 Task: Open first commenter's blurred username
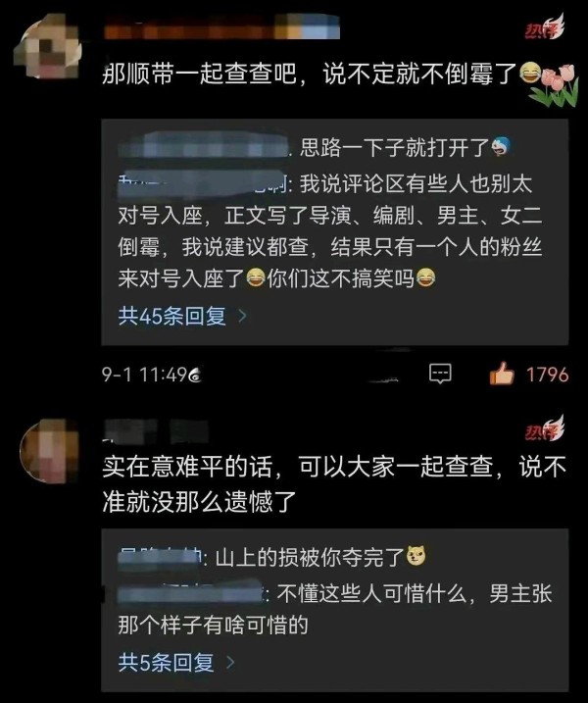(221, 26)
